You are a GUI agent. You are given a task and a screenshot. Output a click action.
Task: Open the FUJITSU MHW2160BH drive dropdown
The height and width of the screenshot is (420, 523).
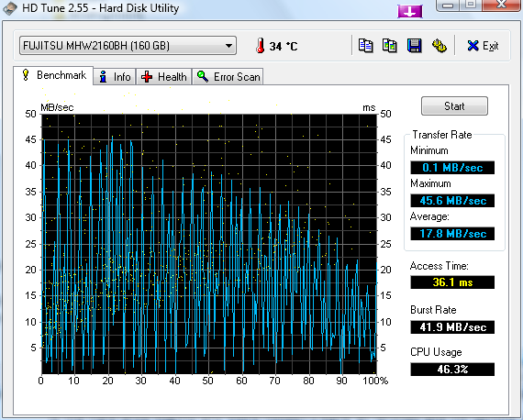[x=128, y=46]
